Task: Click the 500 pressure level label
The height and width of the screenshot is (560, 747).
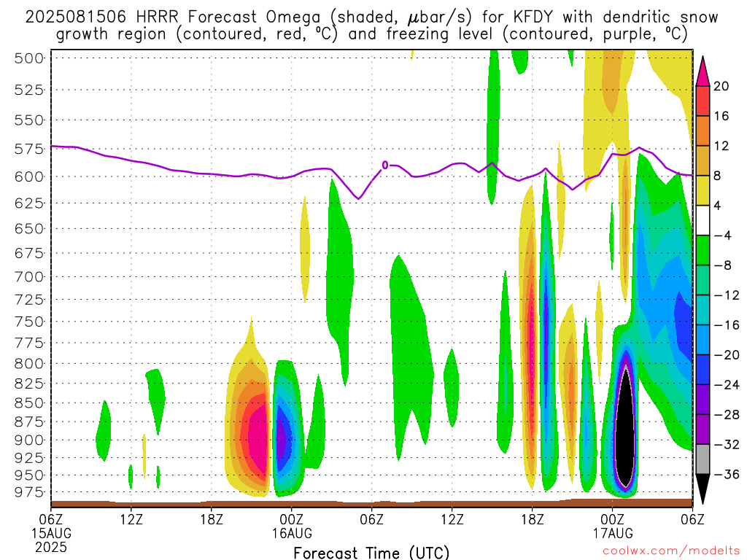Action: (29, 58)
